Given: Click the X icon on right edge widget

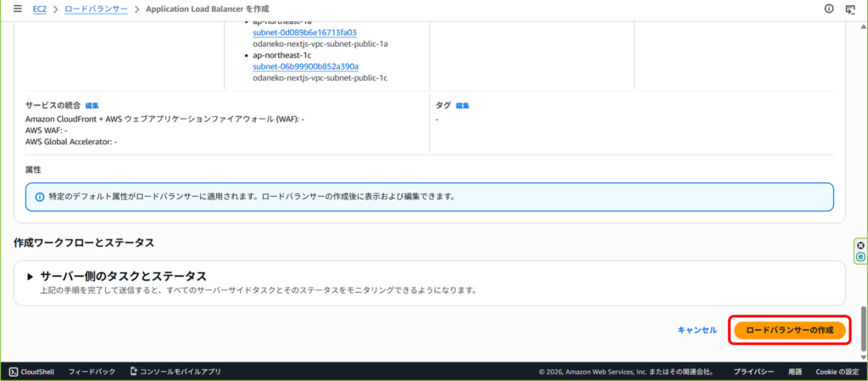Looking at the screenshot, I should [861, 245].
